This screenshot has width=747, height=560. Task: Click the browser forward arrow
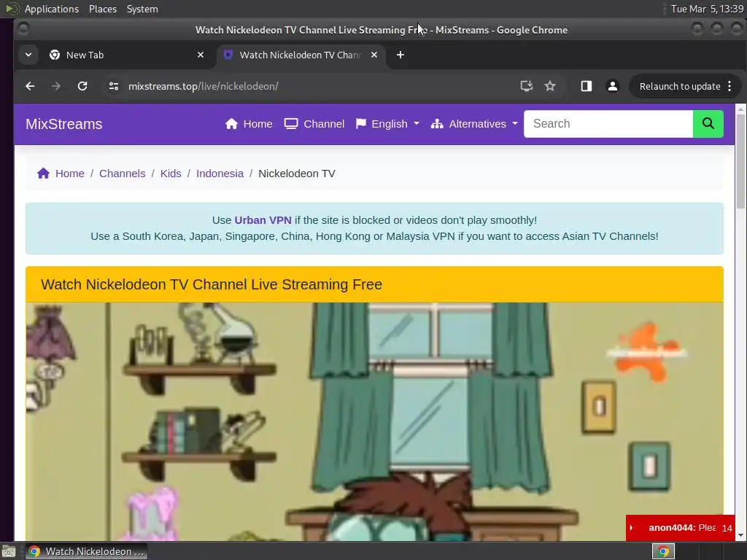(56, 86)
